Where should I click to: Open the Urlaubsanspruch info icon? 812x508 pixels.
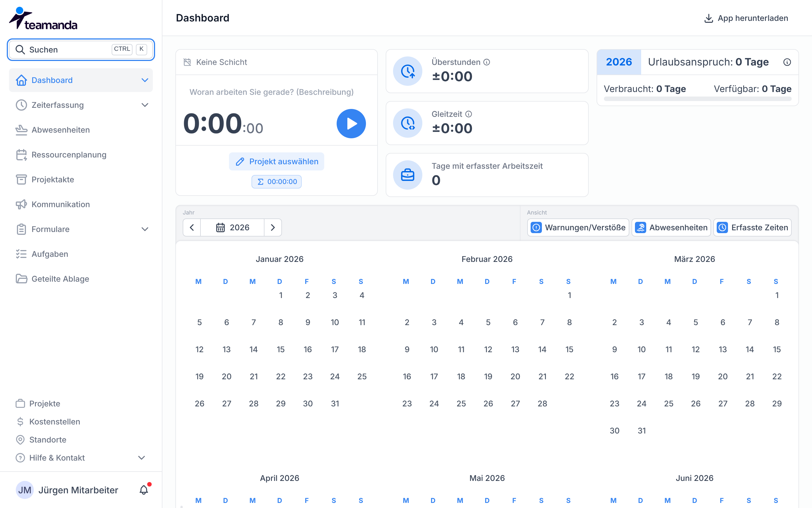coord(787,62)
